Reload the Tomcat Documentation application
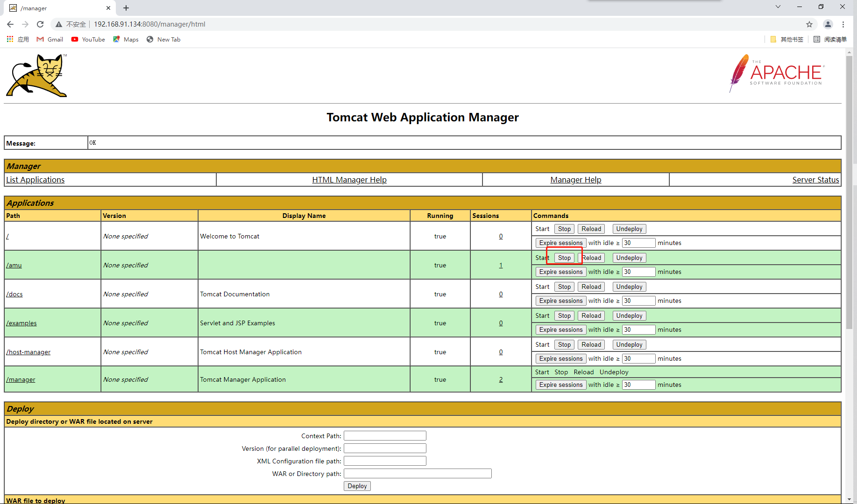Image resolution: width=857 pixels, height=504 pixels. click(591, 287)
